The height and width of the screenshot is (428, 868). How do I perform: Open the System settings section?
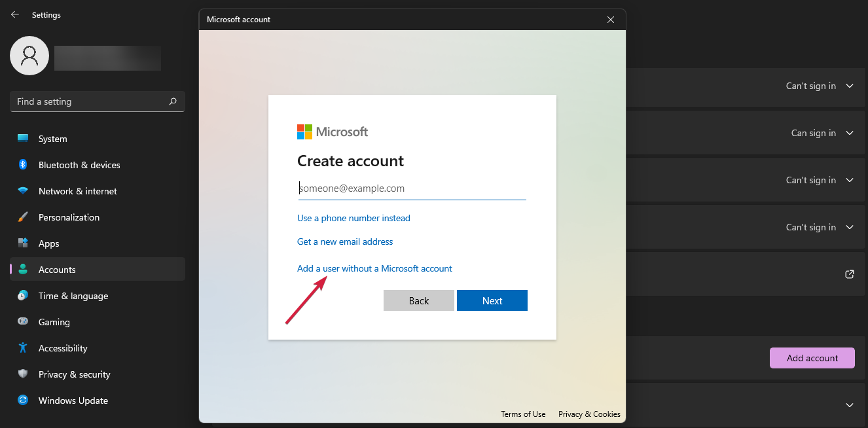click(52, 138)
